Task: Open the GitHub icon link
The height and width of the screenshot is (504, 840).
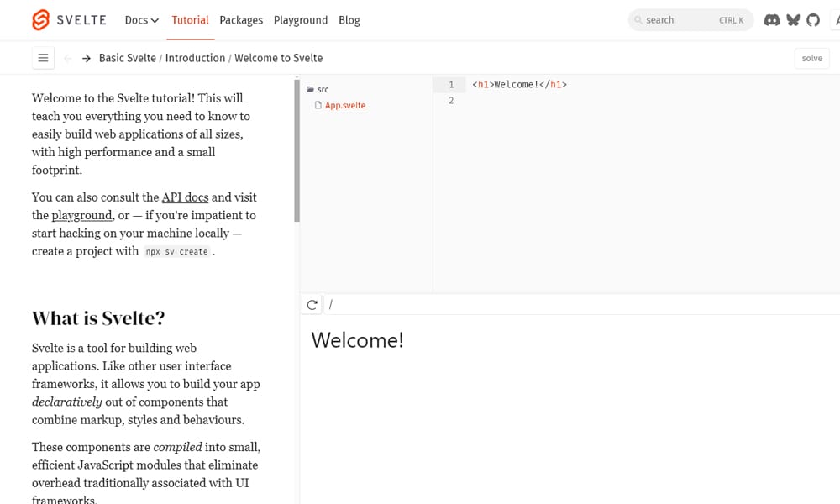Action: pos(813,20)
